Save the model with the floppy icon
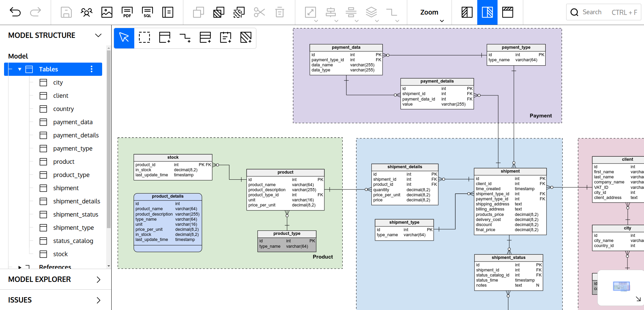644x310 pixels. 66,12
